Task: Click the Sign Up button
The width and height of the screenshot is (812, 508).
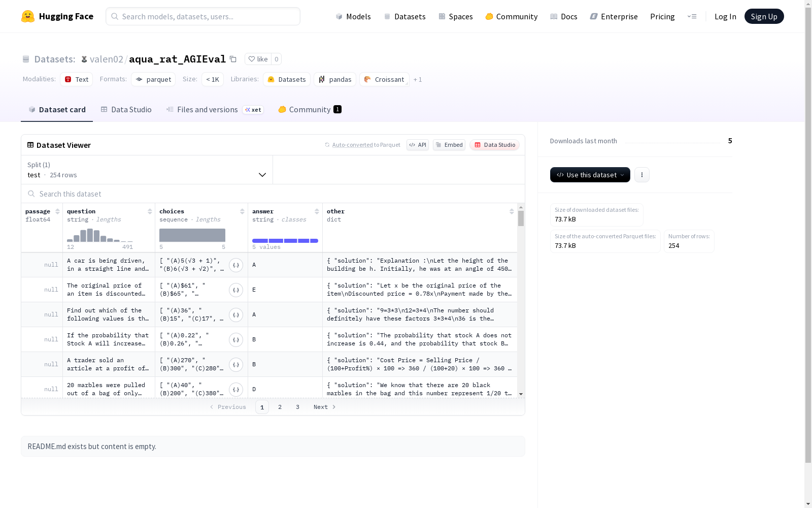Action: click(x=764, y=16)
